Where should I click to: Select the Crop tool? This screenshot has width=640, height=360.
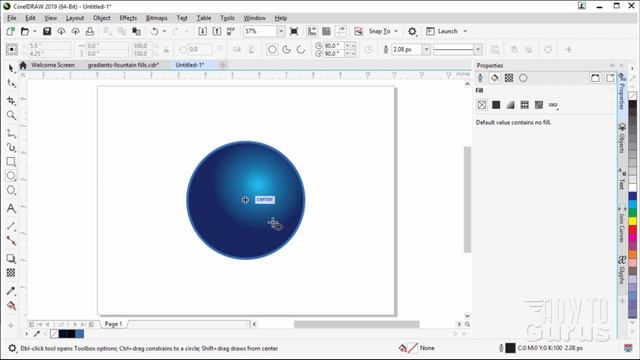[x=11, y=100]
